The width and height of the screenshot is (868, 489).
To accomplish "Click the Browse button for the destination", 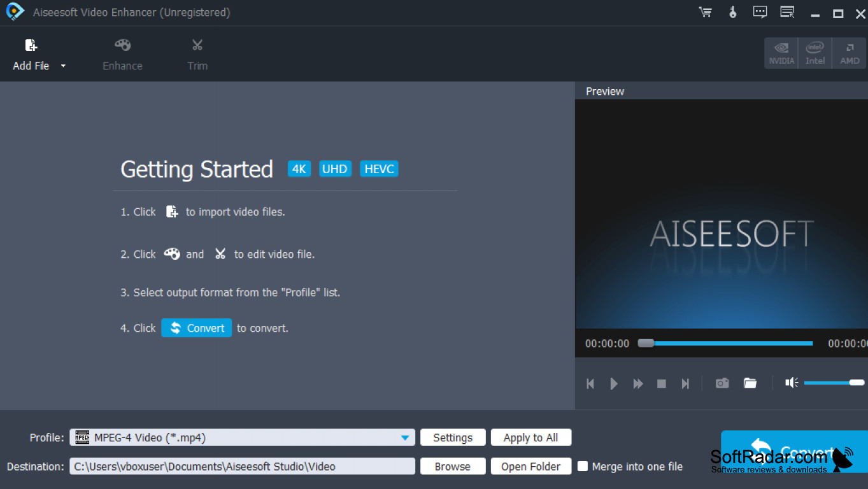I will pos(453,466).
